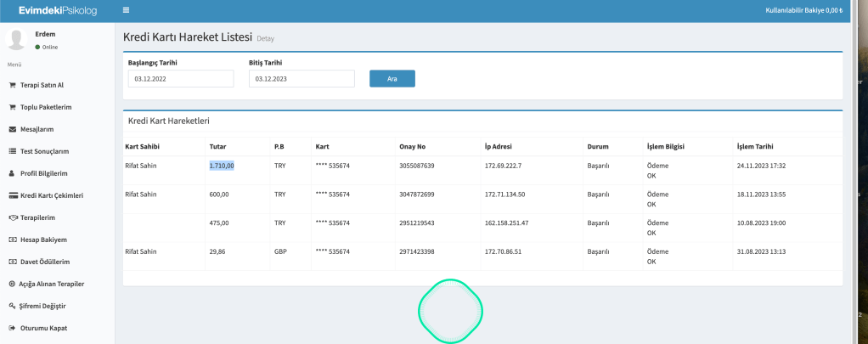Click the date 18.11.2023 13:55

(761, 194)
